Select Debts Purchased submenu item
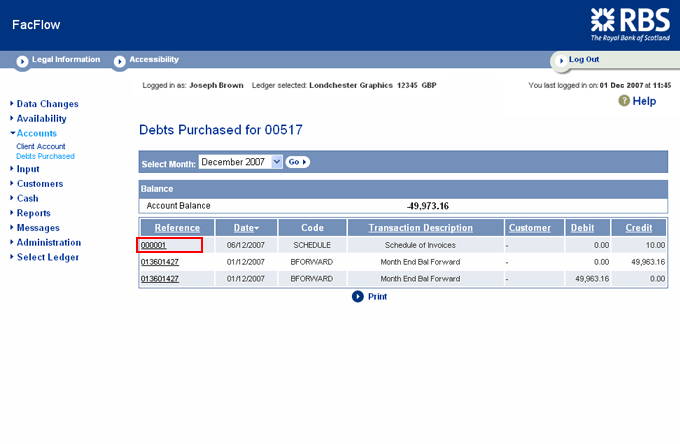 [x=45, y=157]
